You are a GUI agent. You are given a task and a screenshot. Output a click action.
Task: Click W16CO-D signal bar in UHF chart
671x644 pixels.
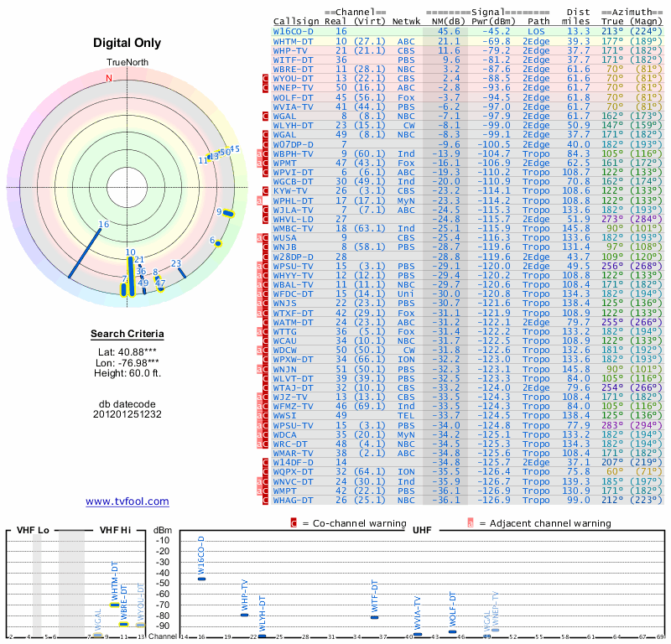point(201,579)
